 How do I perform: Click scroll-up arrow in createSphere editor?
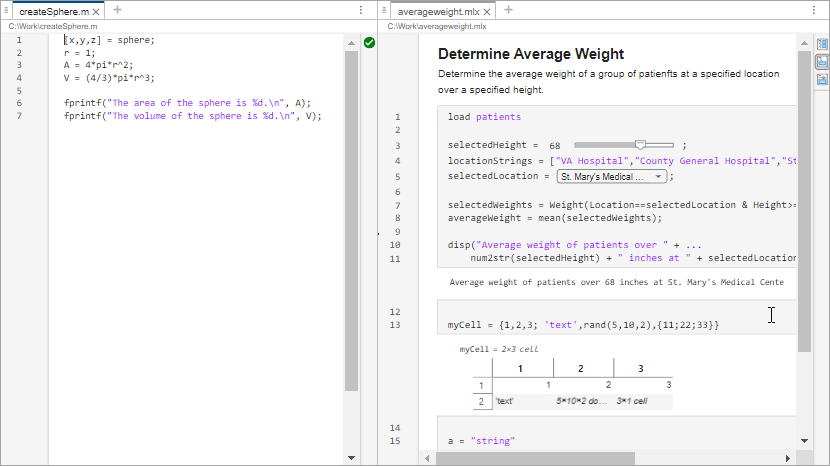[x=351, y=44]
